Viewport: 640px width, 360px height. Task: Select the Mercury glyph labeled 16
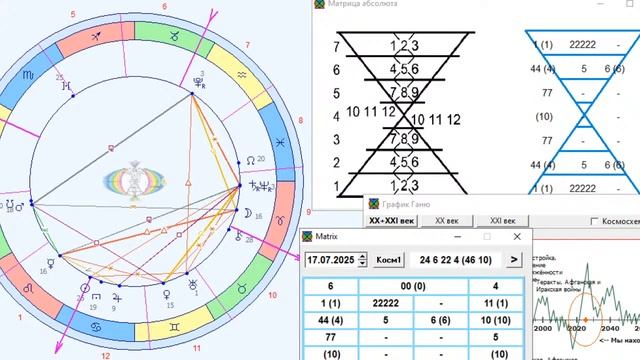pyautogui.click(x=51, y=263)
